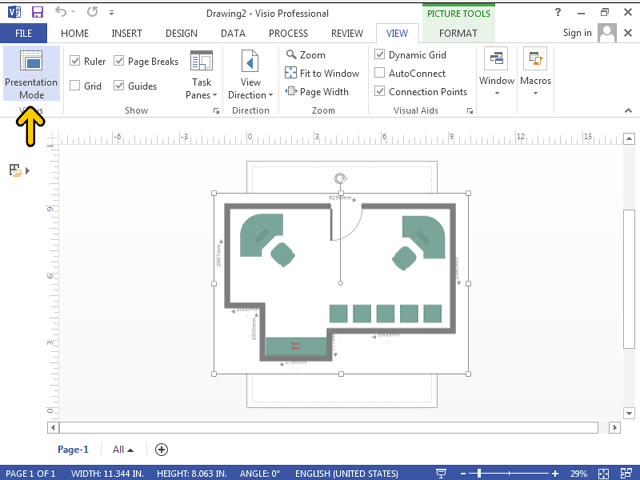Open the Task Panes menu
Viewport: 640px width, 480px height.
point(201,76)
